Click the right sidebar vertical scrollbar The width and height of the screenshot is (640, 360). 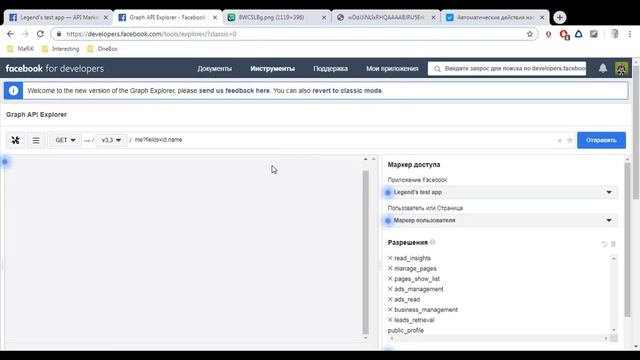628,240
